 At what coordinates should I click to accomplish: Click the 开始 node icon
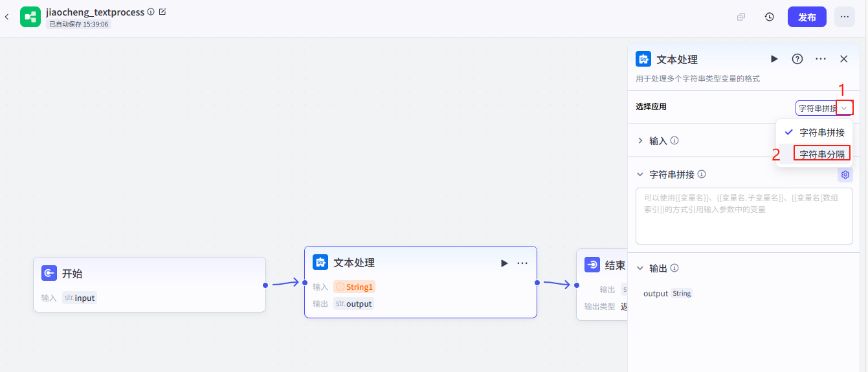point(49,273)
